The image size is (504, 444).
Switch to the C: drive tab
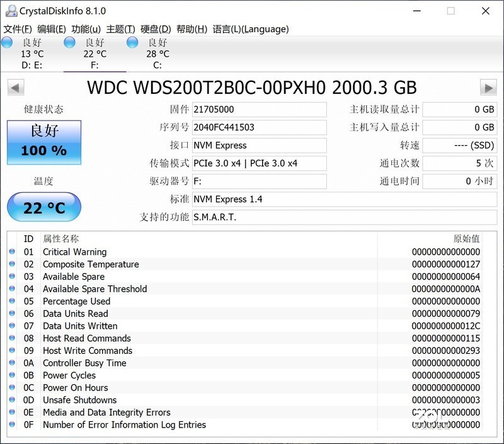tap(157, 54)
